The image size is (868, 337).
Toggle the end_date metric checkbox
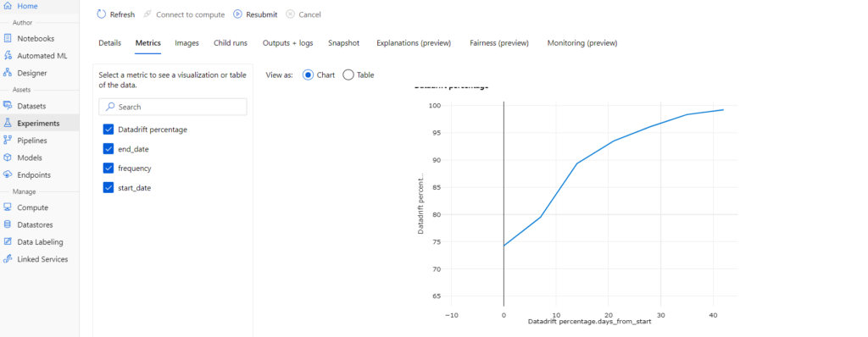point(108,149)
